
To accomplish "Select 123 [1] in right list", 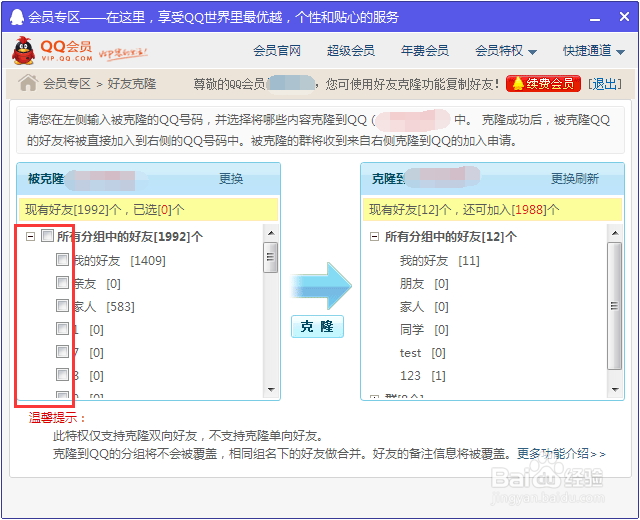I will click(422, 375).
